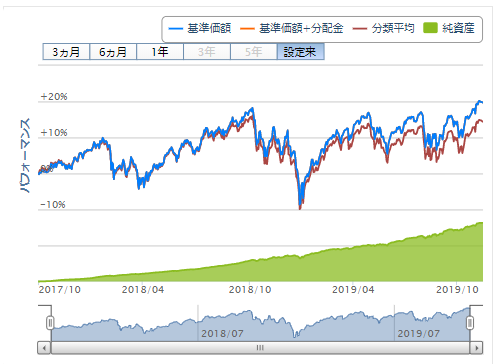Switch to the 1年 period
Image resolution: width=494 pixels, height=364 pixels.
coord(160,52)
